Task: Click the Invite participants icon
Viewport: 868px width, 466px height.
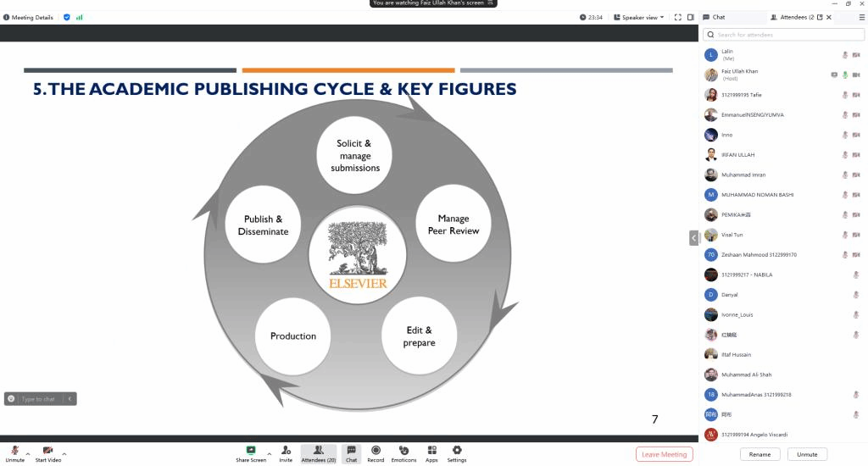Action: pyautogui.click(x=286, y=451)
